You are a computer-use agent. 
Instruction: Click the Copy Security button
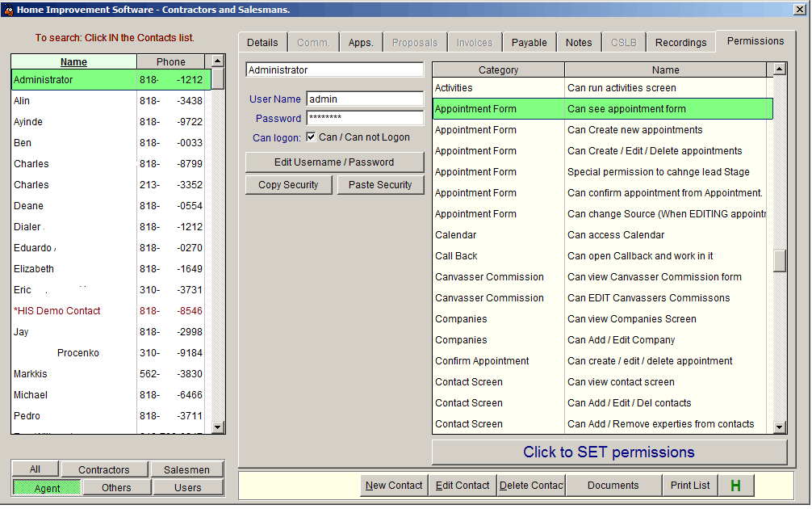tap(288, 184)
